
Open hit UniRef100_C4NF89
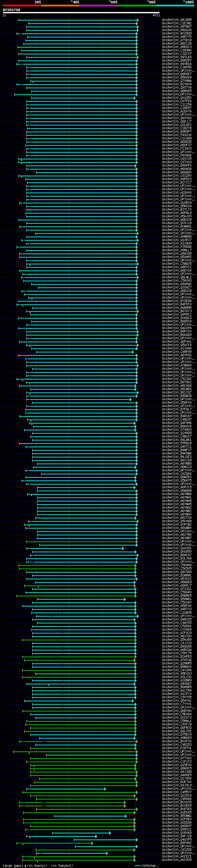177,352
